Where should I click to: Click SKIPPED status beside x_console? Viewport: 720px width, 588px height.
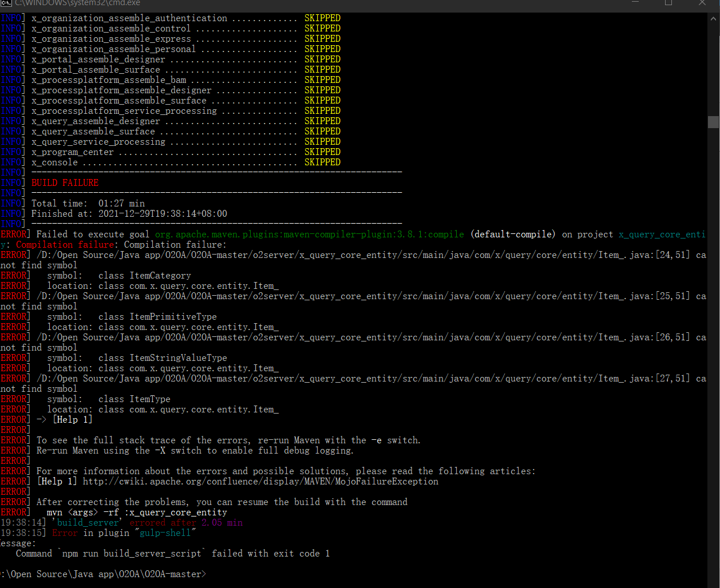coord(322,162)
